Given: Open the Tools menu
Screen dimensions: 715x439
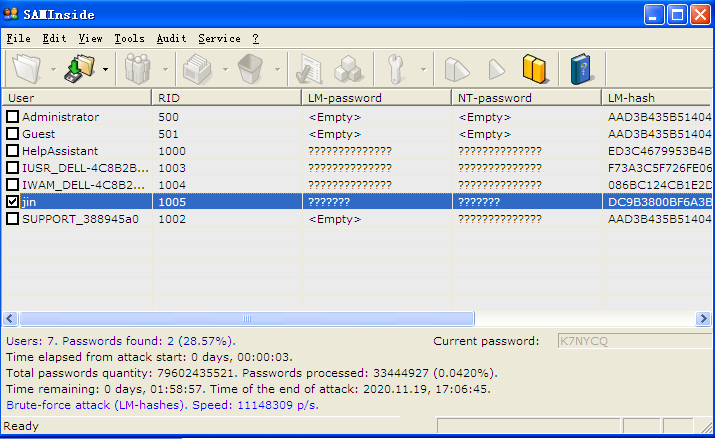Looking at the screenshot, I should [x=130, y=39].
